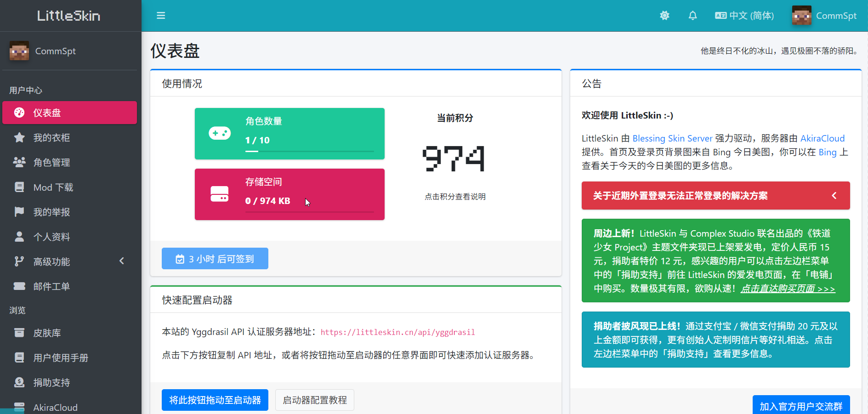The width and height of the screenshot is (868, 414).
Task: Switch theme using the sun icon
Action: tap(664, 16)
